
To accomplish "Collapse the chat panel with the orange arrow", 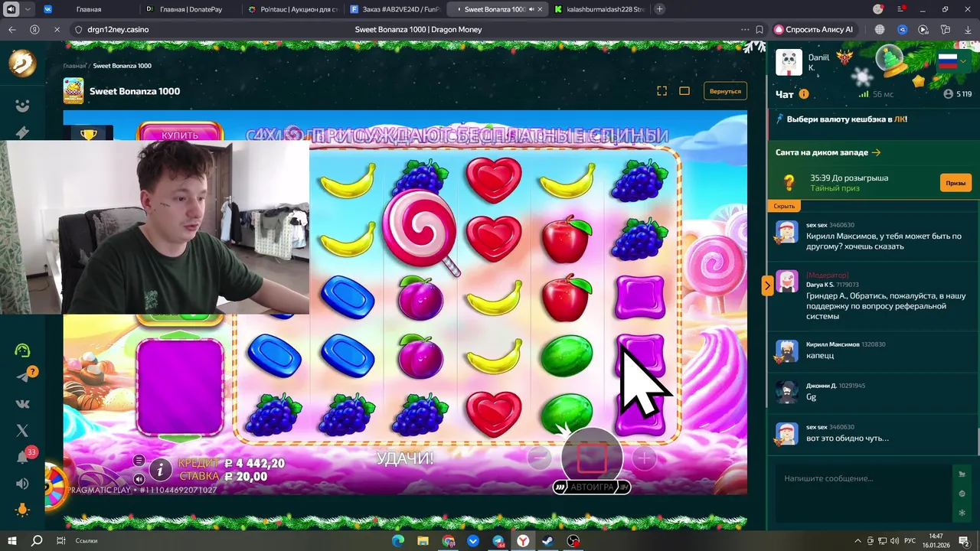I will [x=767, y=285].
